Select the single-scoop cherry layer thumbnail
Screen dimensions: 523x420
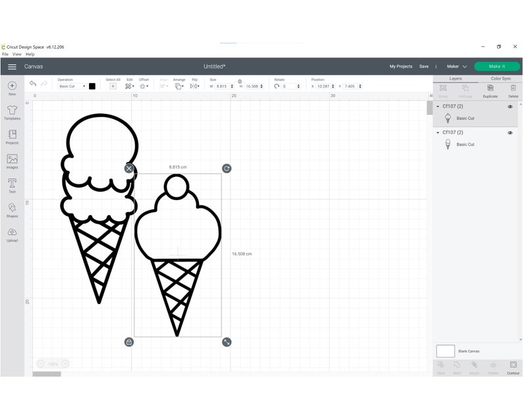tap(448, 118)
